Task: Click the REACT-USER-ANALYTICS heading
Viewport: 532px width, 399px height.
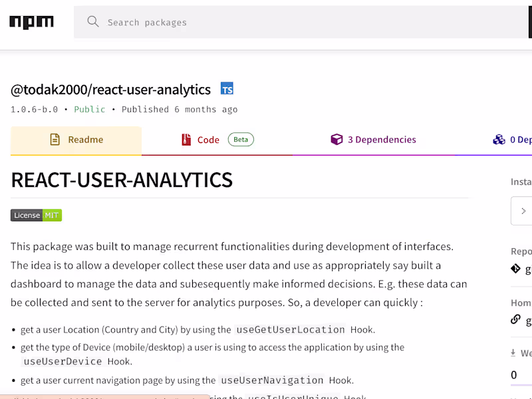Action: click(x=122, y=180)
